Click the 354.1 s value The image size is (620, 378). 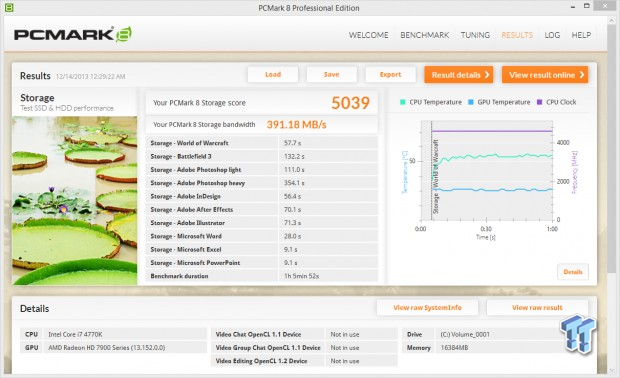tap(294, 183)
